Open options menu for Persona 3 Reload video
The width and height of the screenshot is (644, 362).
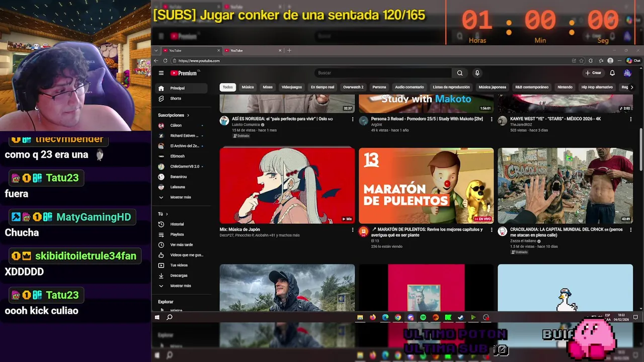click(x=492, y=119)
